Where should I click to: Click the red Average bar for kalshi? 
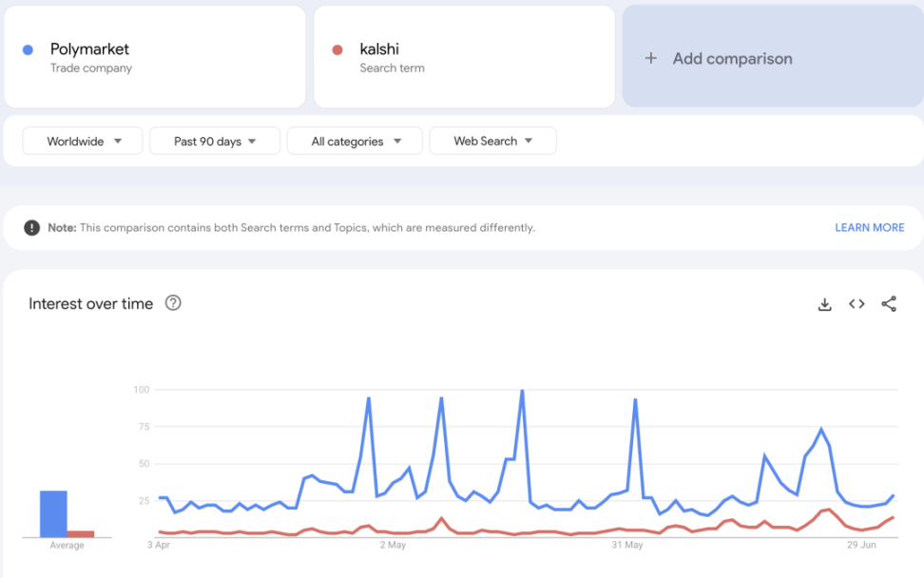pos(81,533)
